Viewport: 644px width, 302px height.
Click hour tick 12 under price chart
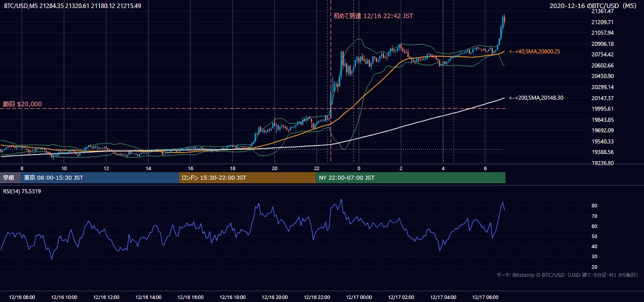[x=106, y=168]
